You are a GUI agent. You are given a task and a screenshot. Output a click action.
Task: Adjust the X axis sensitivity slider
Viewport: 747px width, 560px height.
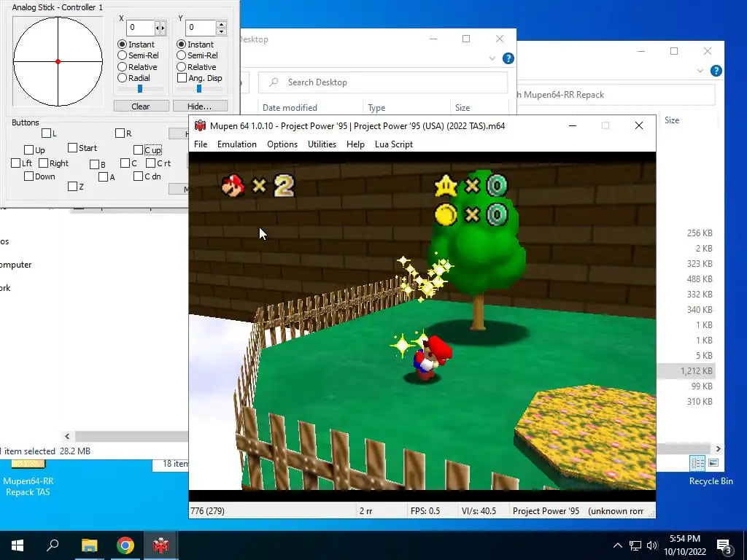point(140,88)
